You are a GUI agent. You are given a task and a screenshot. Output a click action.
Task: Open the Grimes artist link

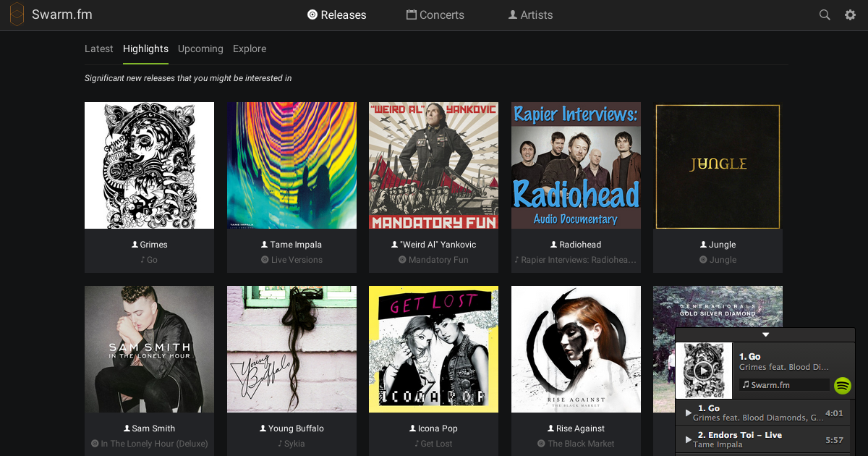click(149, 245)
